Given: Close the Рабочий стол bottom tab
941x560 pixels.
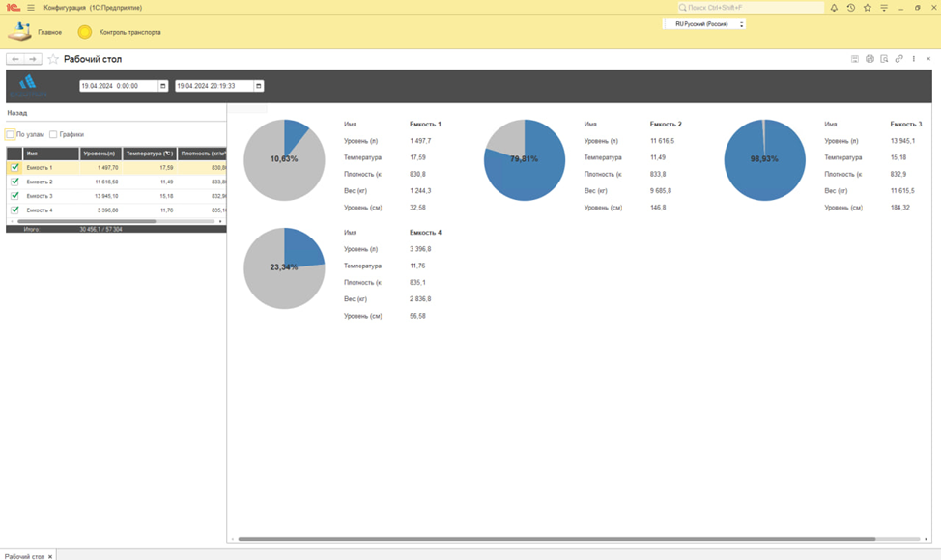Looking at the screenshot, I should (x=50, y=556).
